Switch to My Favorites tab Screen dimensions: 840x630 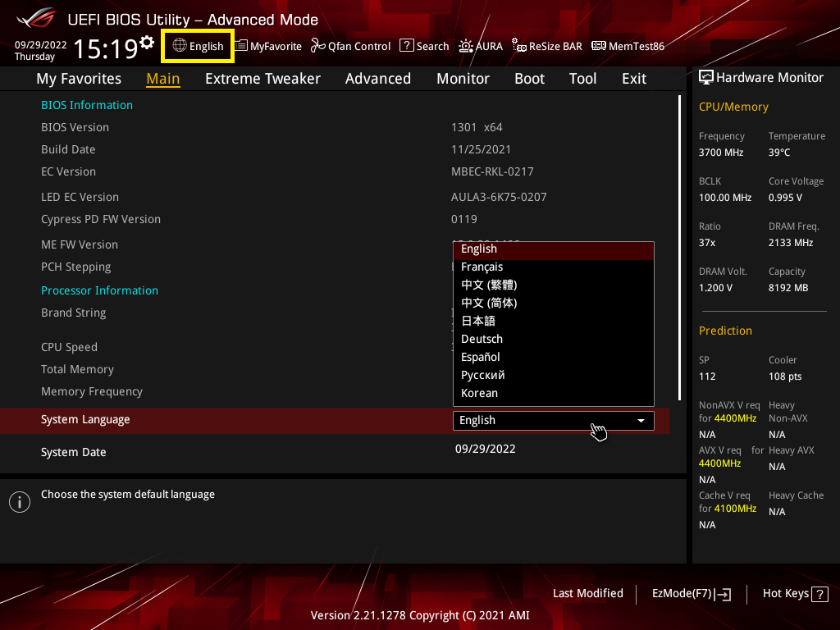(79, 79)
